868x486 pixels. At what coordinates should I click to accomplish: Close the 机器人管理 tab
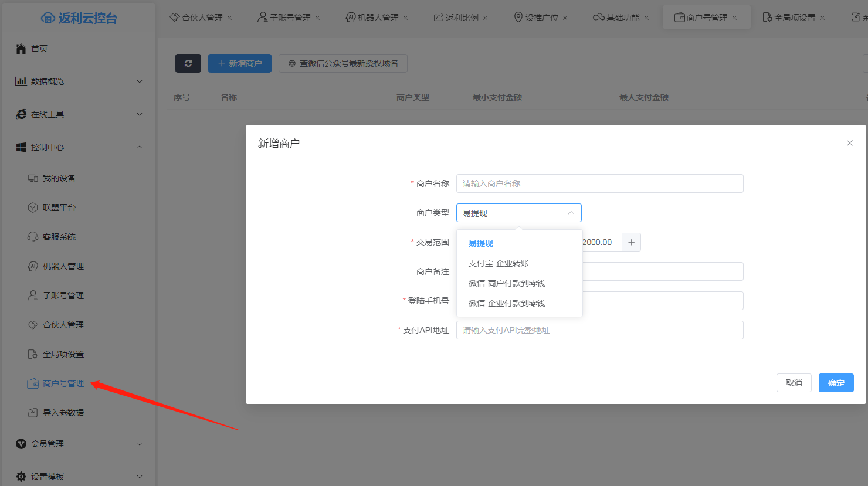tap(405, 18)
